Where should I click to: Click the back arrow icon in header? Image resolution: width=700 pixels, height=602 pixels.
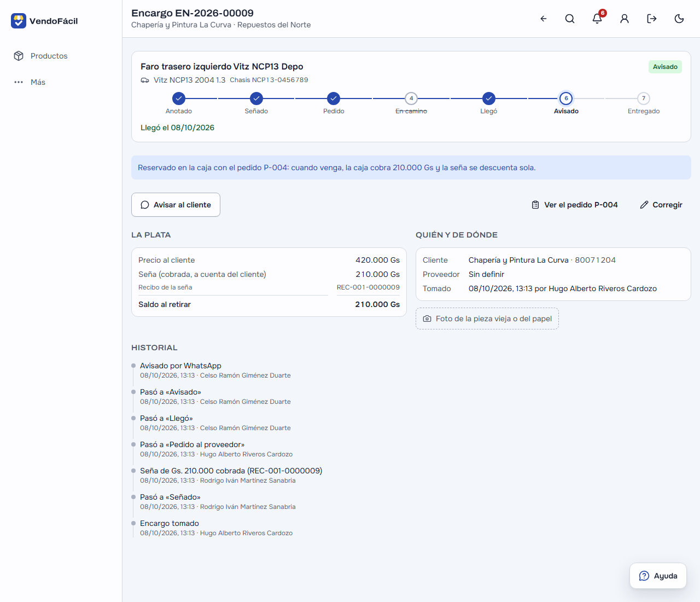pos(543,19)
